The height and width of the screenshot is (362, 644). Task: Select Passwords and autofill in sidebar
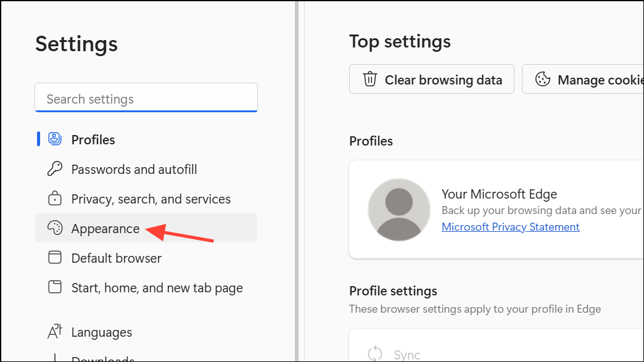[134, 169]
